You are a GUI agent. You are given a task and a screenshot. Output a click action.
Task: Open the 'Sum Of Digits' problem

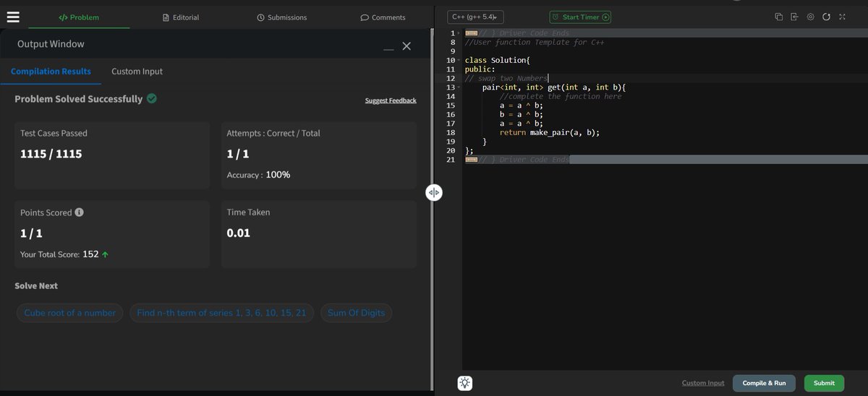click(356, 313)
